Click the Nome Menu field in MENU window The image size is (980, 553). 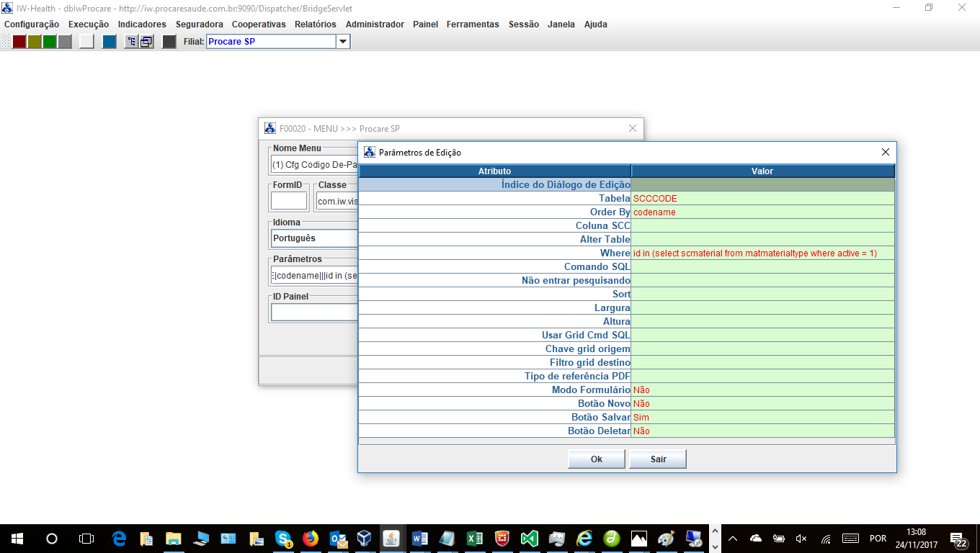coord(314,164)
